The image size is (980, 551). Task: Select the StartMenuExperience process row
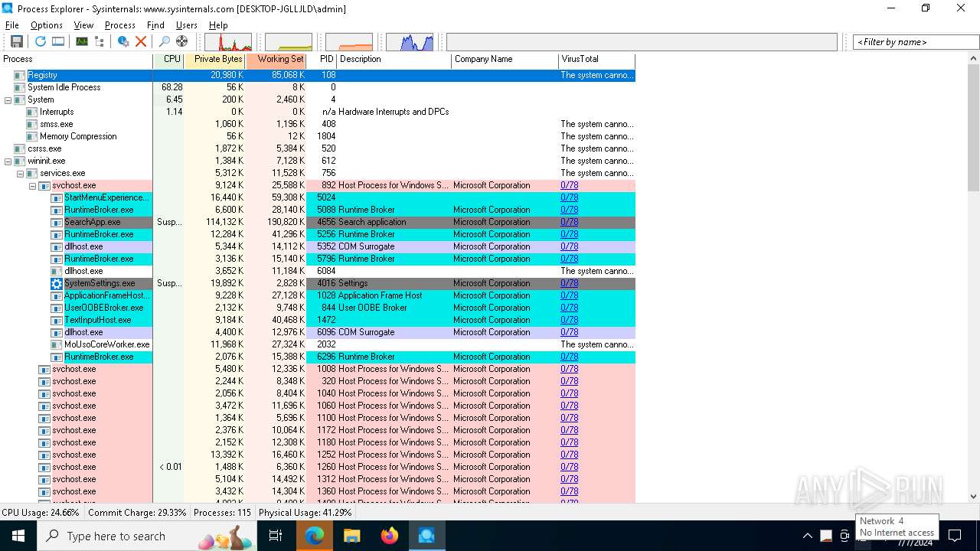[x=318, y=197]
